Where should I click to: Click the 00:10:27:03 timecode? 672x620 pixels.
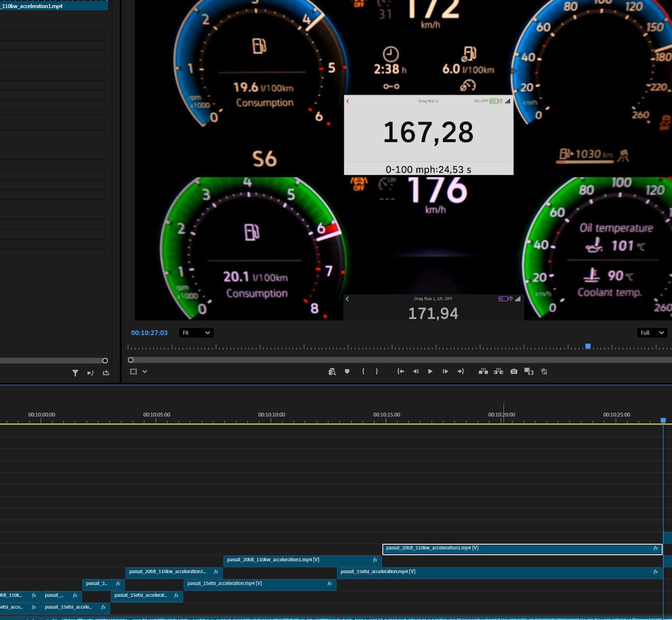149,333
